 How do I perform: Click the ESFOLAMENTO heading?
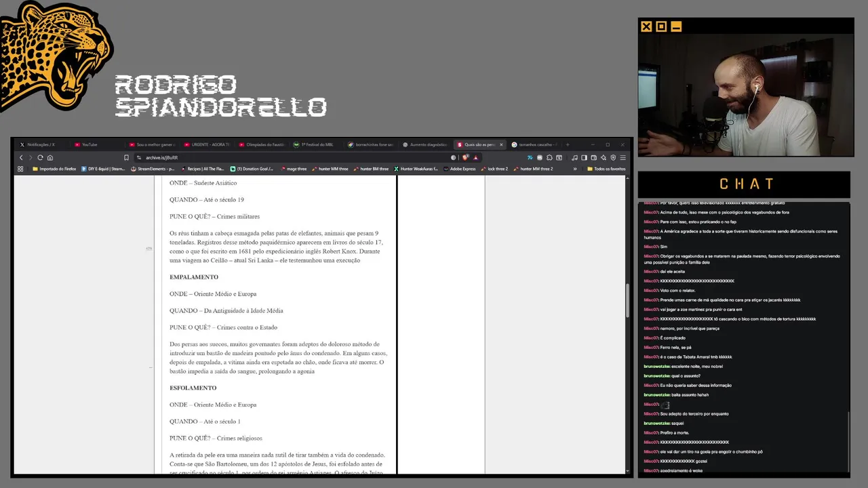tap(193, 388)
